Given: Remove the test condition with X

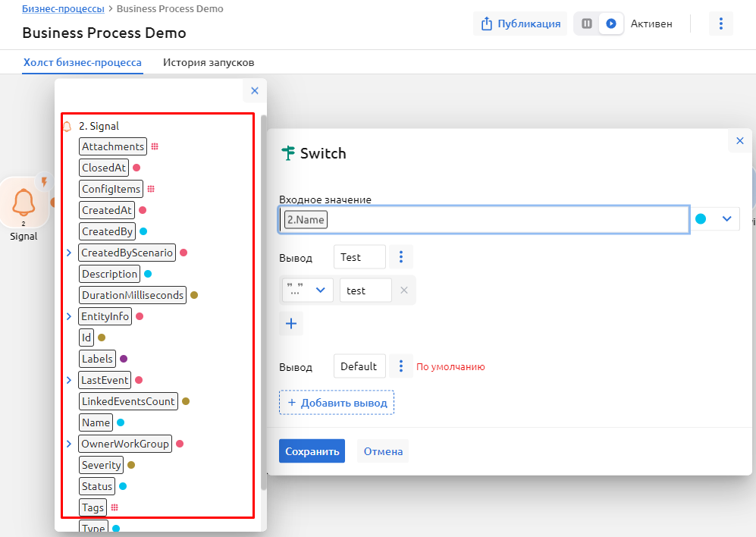Looking at the screenshot, I should click(404, 290).
